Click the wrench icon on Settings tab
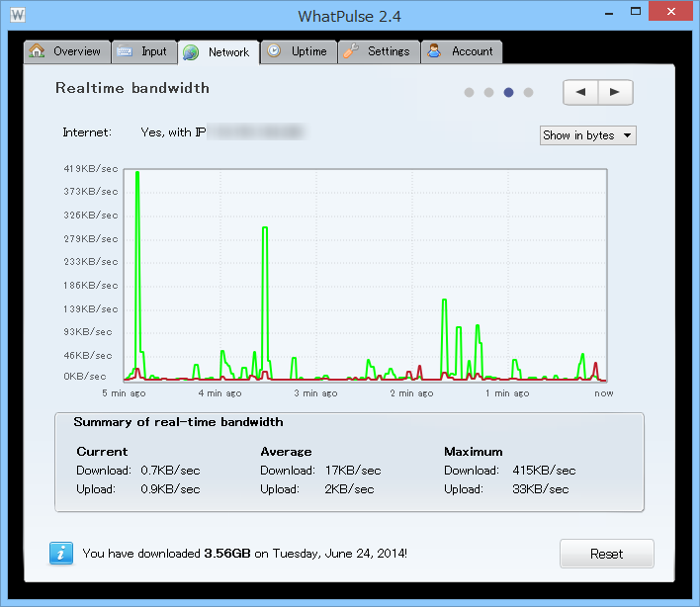This screenshot has width=700, height=607. (351, 50)
